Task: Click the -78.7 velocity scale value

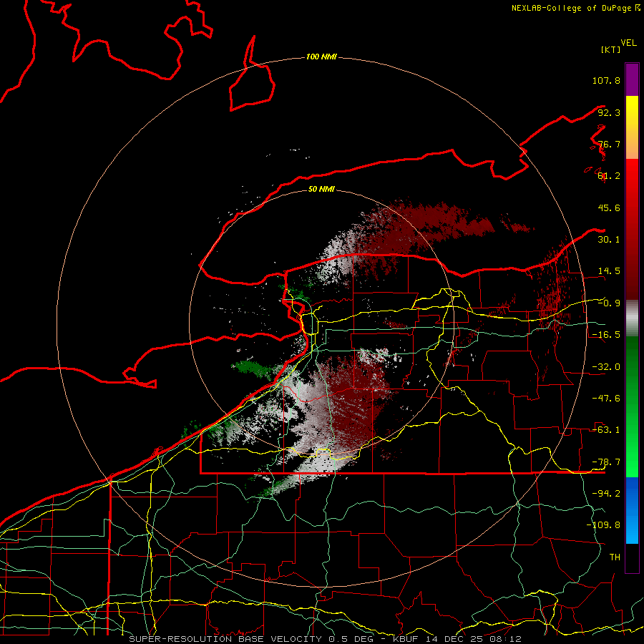Action: pos(606,462)
